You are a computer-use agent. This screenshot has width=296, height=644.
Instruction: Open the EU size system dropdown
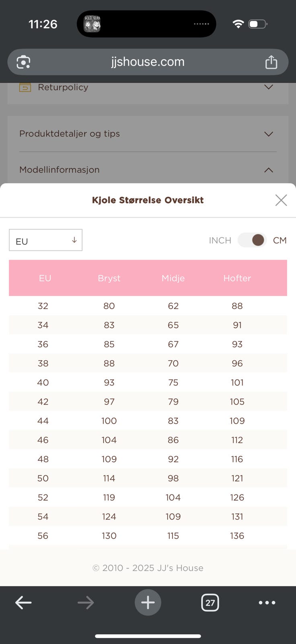(45, 240)
